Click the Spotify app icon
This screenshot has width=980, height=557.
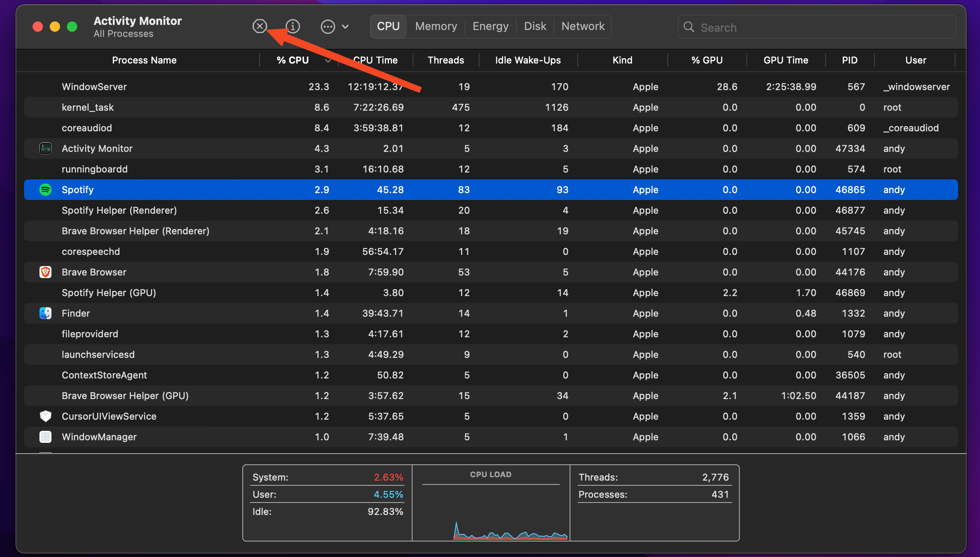(45, 189)
